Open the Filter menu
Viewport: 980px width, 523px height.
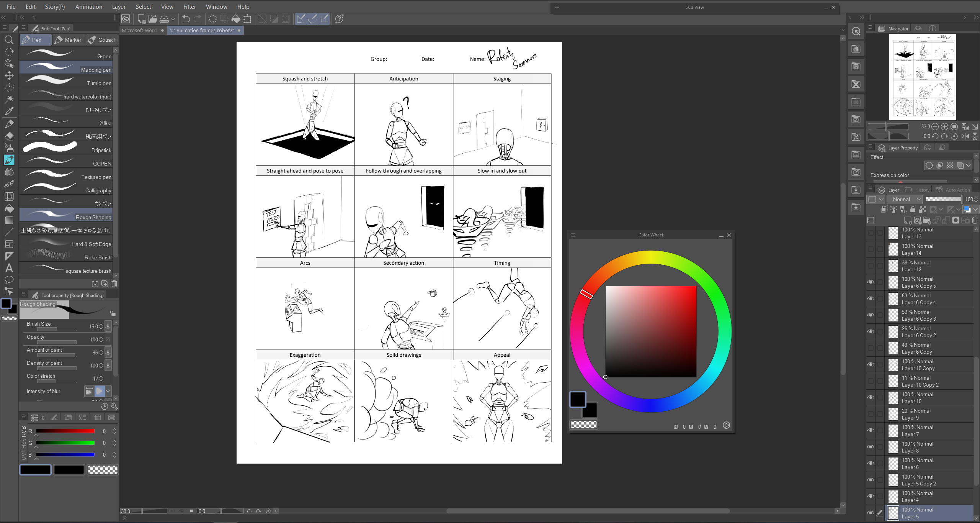[189, 7]
